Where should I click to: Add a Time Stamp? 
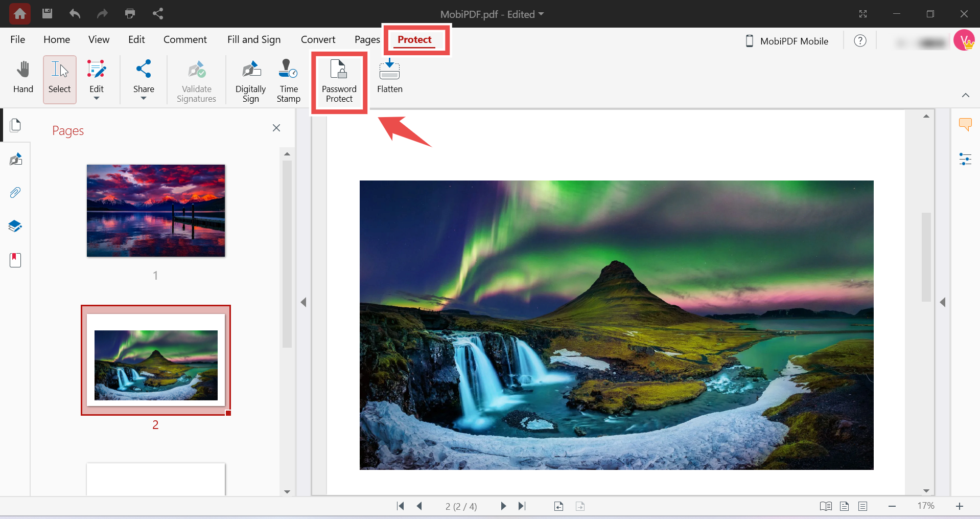pos(289,81)
